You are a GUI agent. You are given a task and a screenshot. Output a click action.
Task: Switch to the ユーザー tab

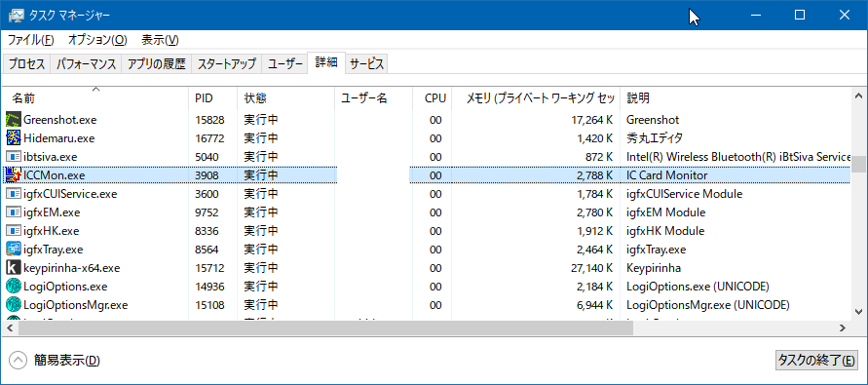click(285, 63)
